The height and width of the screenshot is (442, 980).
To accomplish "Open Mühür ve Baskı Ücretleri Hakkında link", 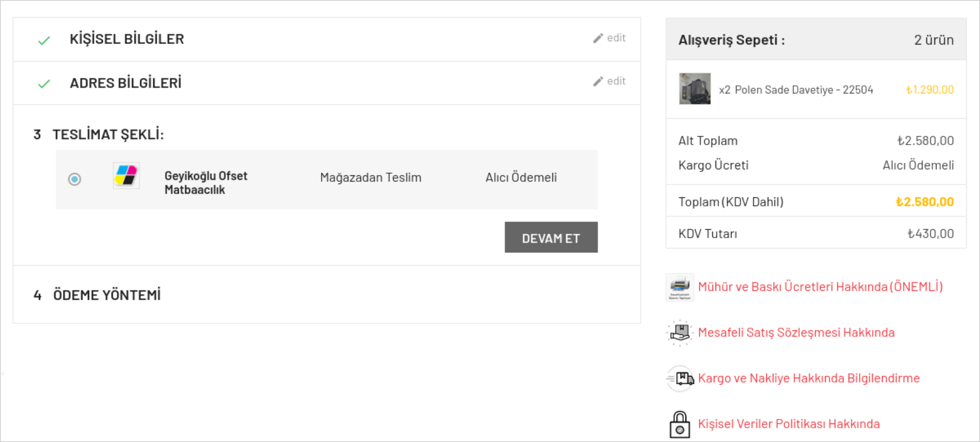I will point(820,287).
